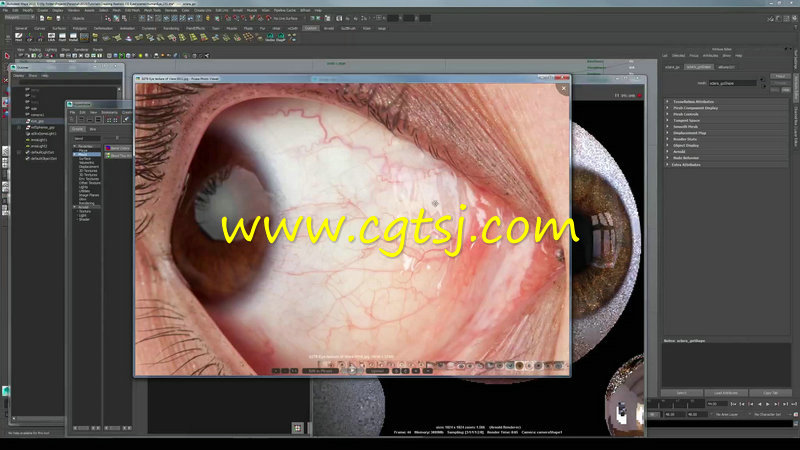Click the Load Attributes button
This screenshot has width=800, height=450.
pyautogui.click(x=726, y=393)
